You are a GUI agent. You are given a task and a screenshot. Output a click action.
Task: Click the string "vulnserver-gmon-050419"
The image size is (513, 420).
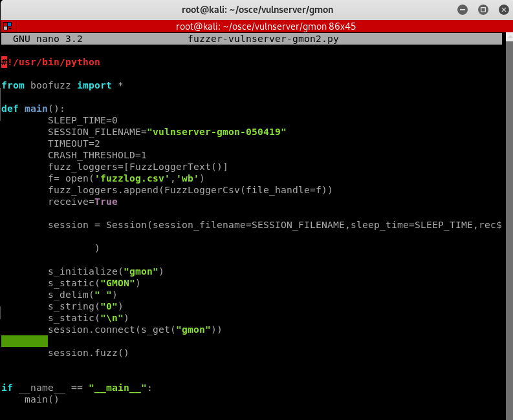point(217,132)
